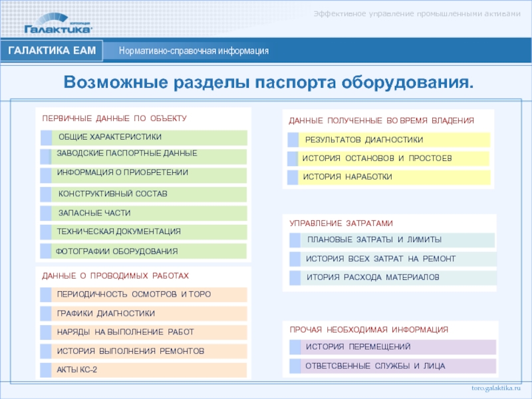This screenshot has width=532, height=399.
Task: Click the ПЕРВИЧНЫЕ ДАННЫЕ ПО ОБЪЕКТУ heading
Action: click(x=114, y=118)
